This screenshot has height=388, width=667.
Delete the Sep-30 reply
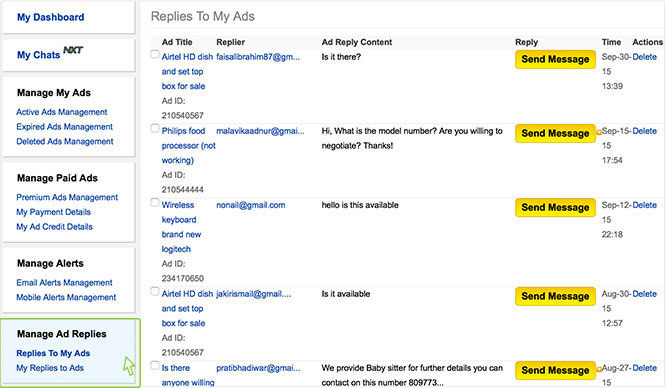[x=644, y=57]
